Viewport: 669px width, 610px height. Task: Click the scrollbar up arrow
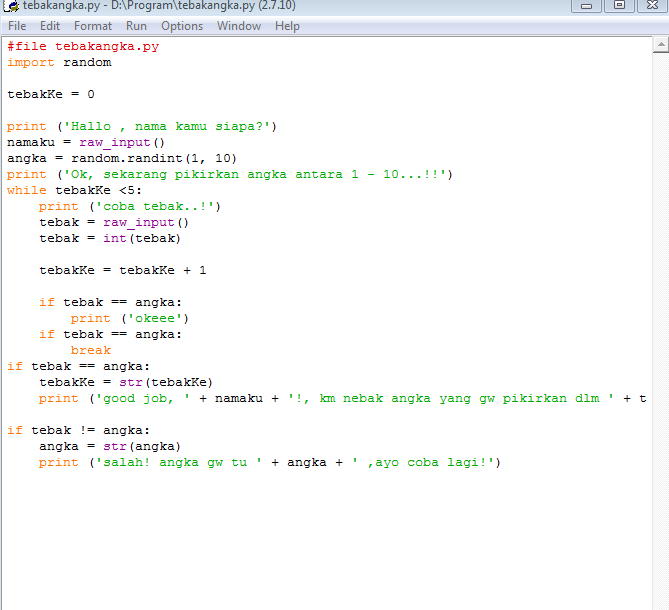click(x=660, y=44)
